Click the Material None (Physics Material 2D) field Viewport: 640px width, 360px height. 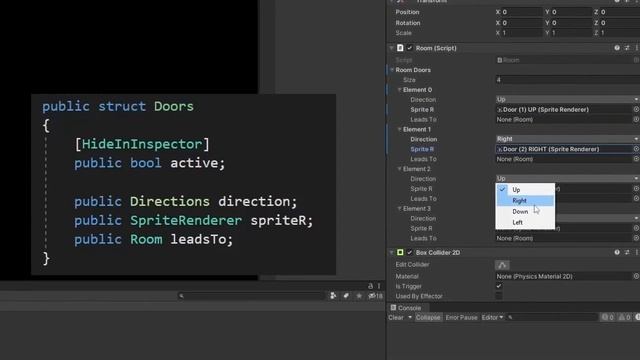pos(564,276)
